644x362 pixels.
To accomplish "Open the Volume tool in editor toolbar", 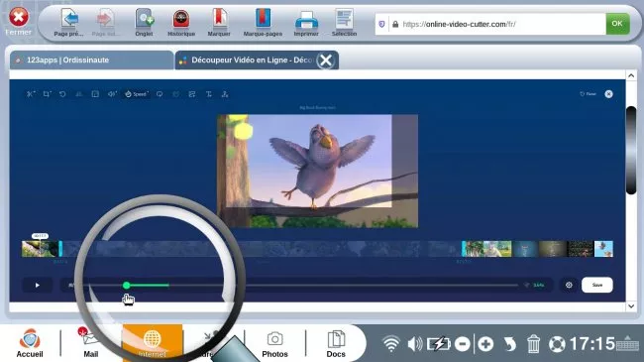I will (111, 94).
